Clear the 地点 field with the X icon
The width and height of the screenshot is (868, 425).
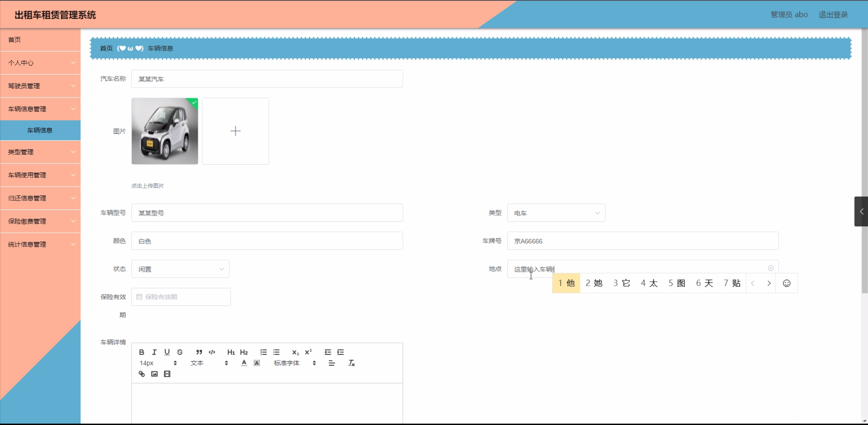771,269
